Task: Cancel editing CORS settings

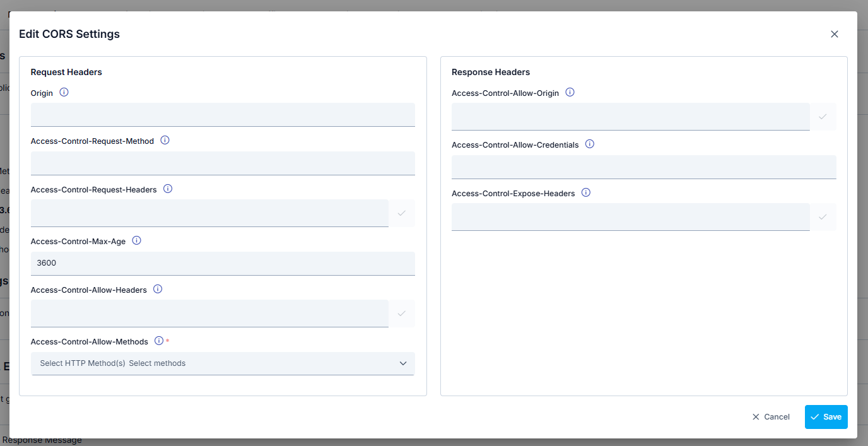Action: [x=771, y=417]
